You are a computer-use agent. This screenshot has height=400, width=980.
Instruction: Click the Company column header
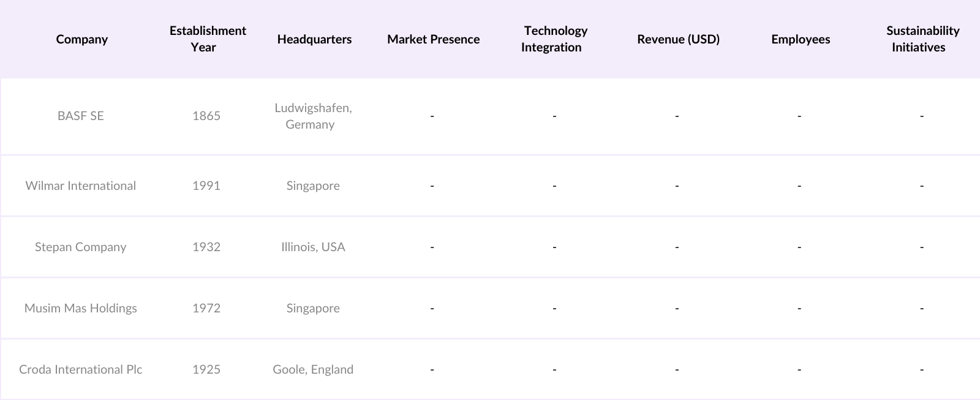(x=81, y=39)
